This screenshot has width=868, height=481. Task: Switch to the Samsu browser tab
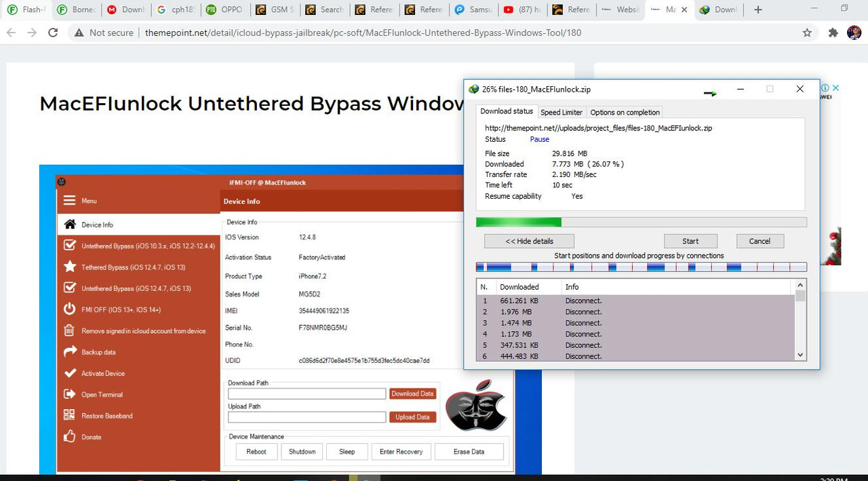click(x=473, y=9)
